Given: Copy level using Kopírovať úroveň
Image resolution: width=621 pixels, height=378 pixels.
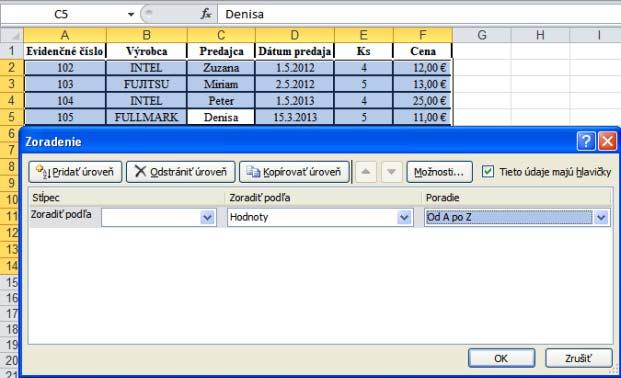Looking at the screenshot, I should point(294,172).
